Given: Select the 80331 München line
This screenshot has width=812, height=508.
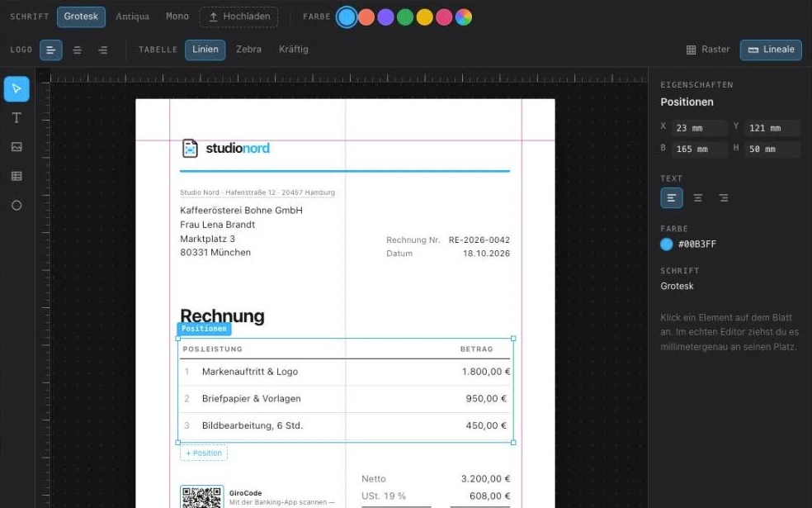Looking at the screenshot, I should pyautogui.click(x=215, y=253).
